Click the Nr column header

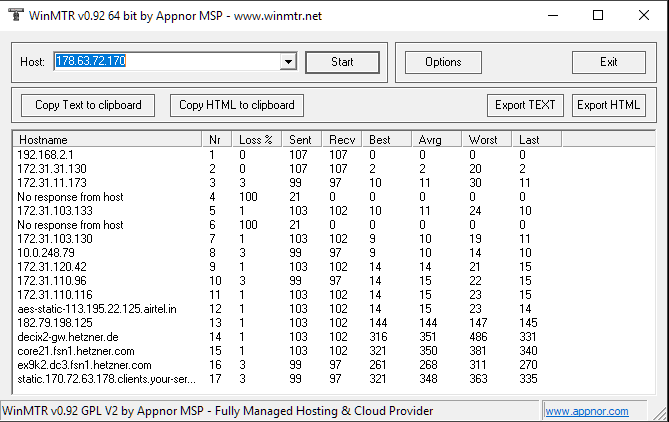[x=217, y=140]
